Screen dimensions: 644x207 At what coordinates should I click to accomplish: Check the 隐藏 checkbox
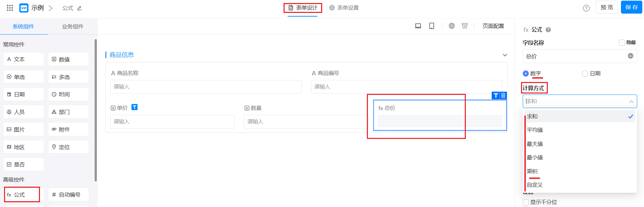pos(622,43)
